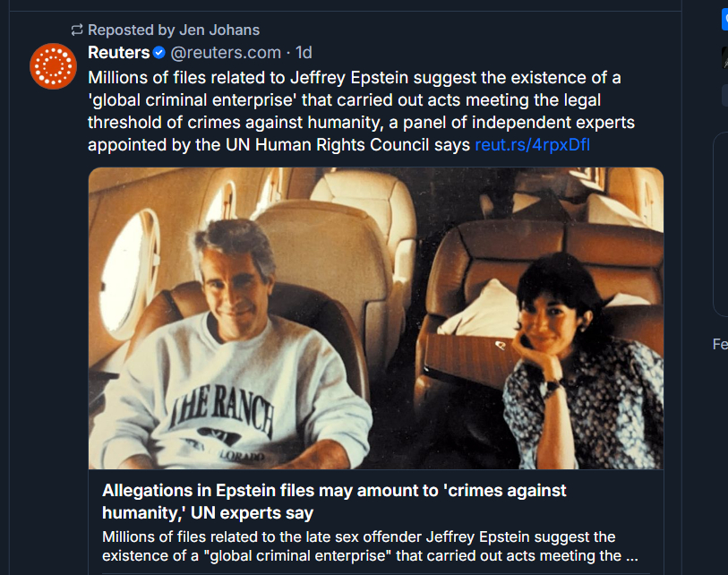Click the small grey square below the right avatar
This screenshot has height=575, width=728.
pyautogui.click(x=724, y=95)
